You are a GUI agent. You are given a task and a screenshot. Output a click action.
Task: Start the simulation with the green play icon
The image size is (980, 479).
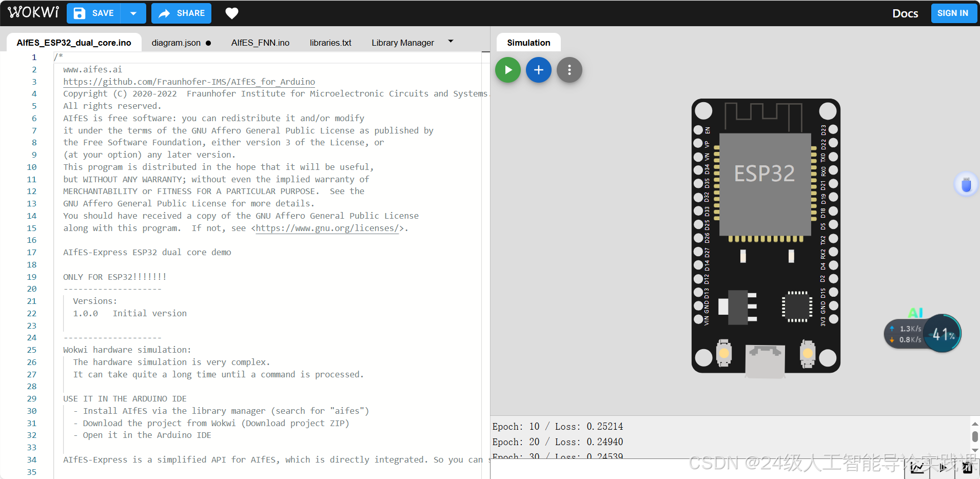(x=507, y=69)
